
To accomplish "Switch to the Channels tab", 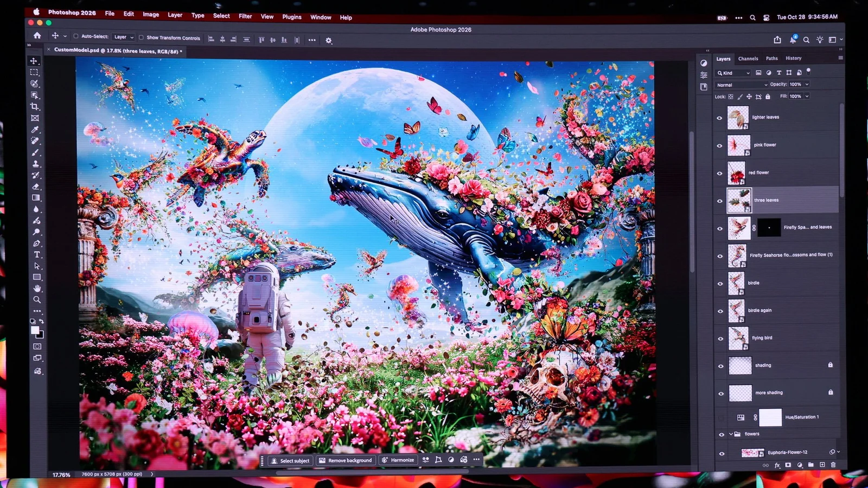I will coord(748,58).
